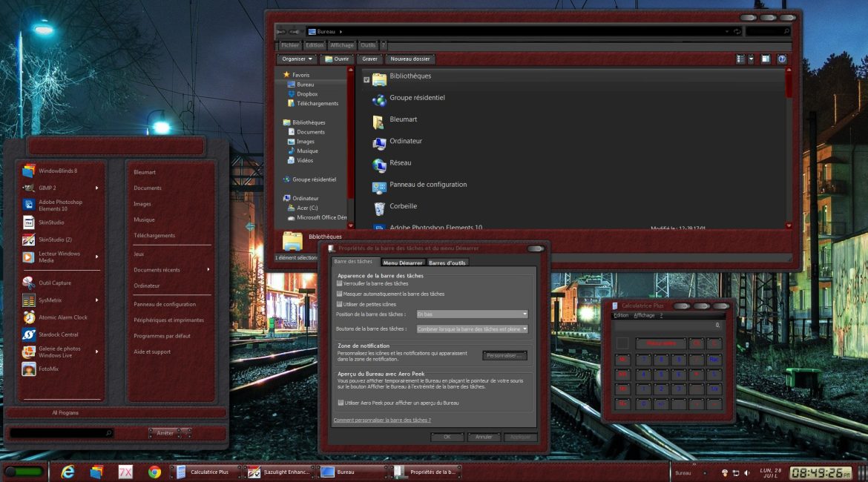This screenshot has height=482, width=868.
Task: Toggle Utiliser de petites icônes checkbox
Action: coord(340,304)
